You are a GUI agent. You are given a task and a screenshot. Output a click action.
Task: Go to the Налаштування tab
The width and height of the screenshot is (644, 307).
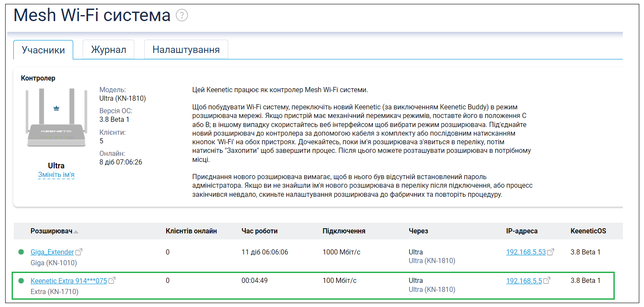(x=186, y=50)
